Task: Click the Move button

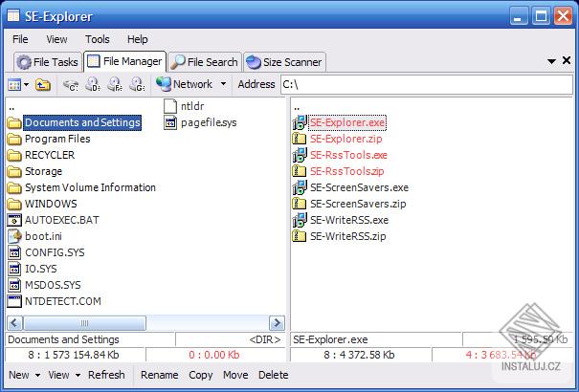Action: (235, 375)
